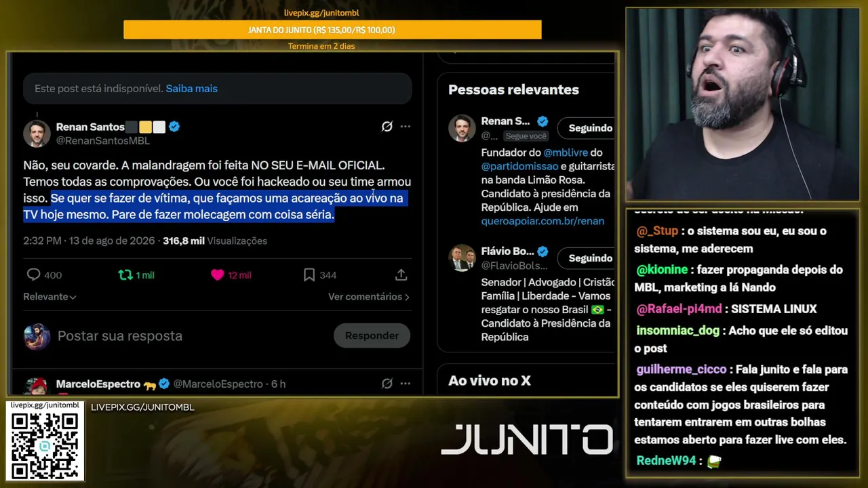Click the guilherme_cicco username in chat
This screenshot has height=488, width=868.
(x=681, y=369)
